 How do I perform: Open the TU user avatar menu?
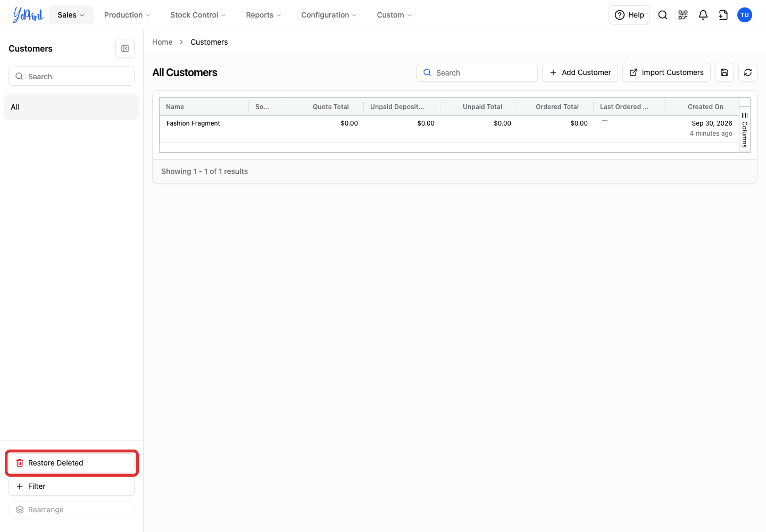point(745,15)
